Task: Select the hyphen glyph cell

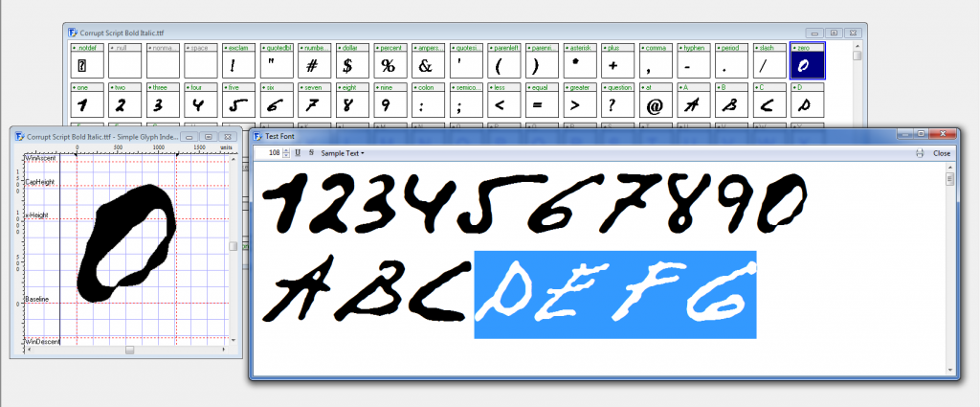Action: (694, 60)
